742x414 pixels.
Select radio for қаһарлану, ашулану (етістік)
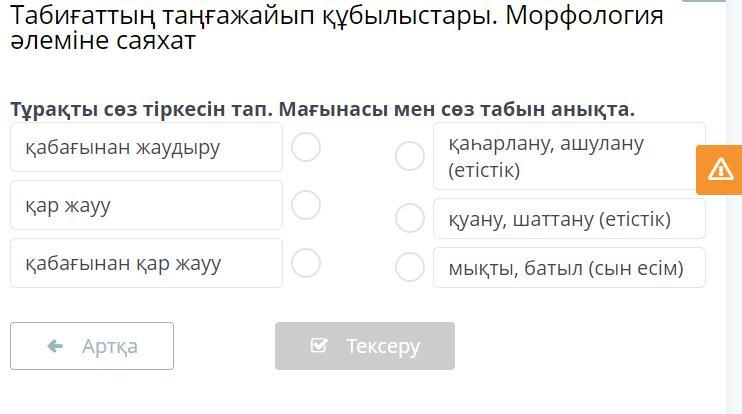point(410,156)
